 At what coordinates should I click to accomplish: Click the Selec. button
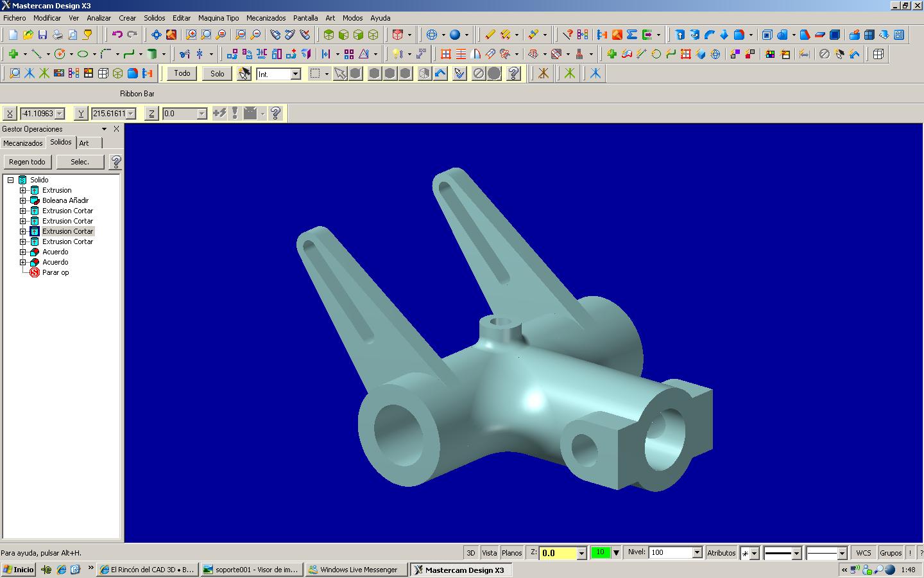(80, 162)
